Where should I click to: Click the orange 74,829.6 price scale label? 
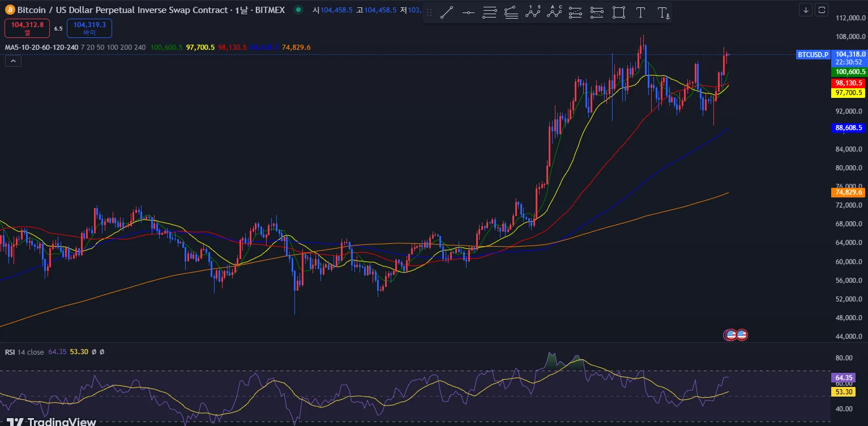point(848,192)
